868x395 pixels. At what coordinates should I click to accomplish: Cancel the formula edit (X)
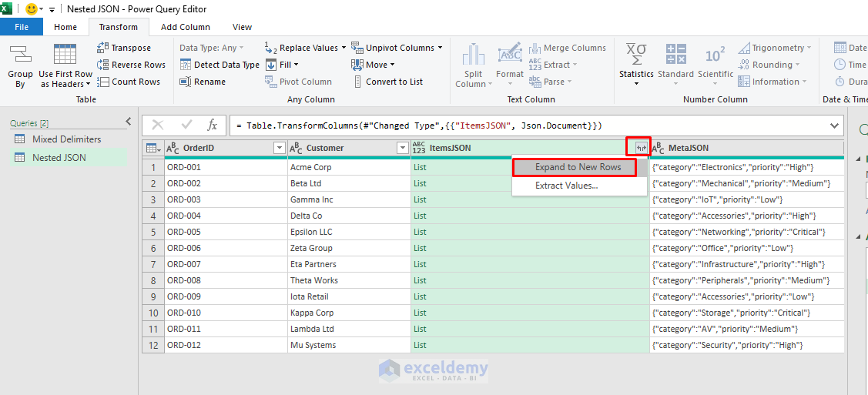click(x=158, y=126)
